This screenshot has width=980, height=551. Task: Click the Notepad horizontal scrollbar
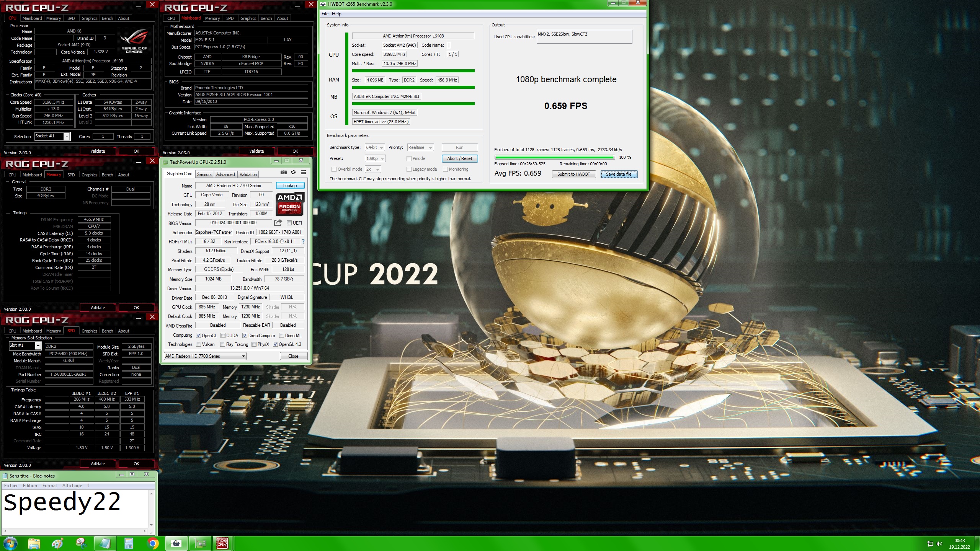75,531
